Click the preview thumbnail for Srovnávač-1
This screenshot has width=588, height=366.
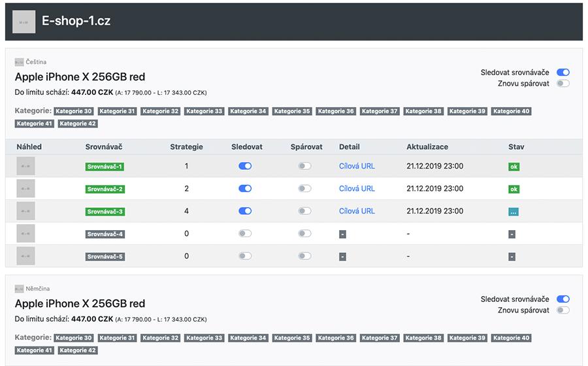pyautogui.click(x=25, y=166)
